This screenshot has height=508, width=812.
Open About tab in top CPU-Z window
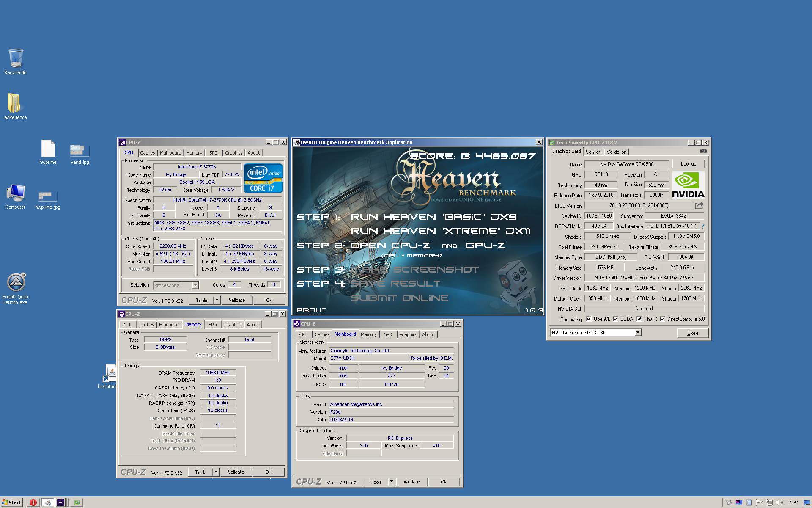coord(254,153)
